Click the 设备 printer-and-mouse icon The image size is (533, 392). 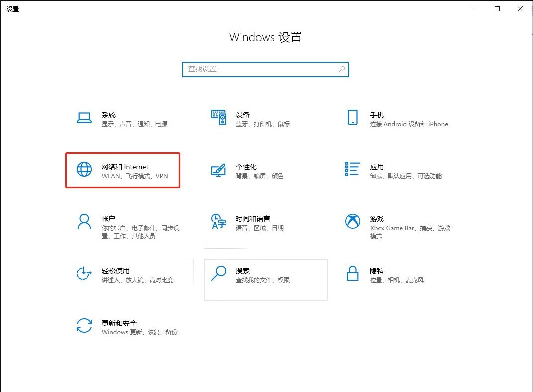click(219, 118)
